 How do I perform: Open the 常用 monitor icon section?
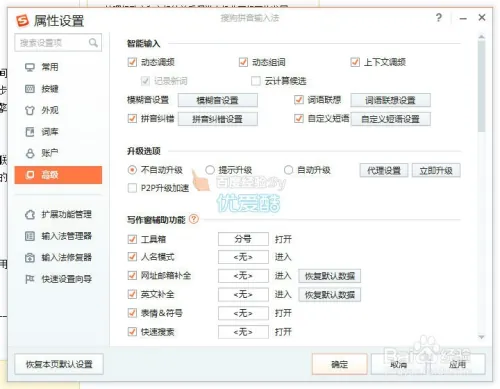(x=30, y=67)
